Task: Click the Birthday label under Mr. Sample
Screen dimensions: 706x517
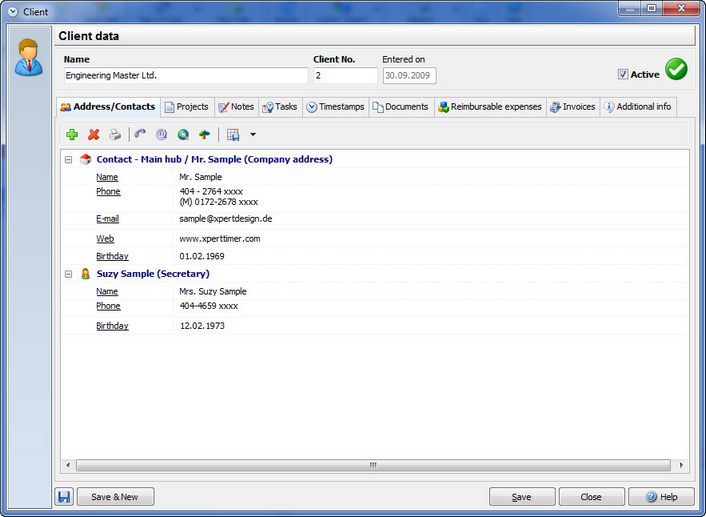Action: [x=112, y=256]
